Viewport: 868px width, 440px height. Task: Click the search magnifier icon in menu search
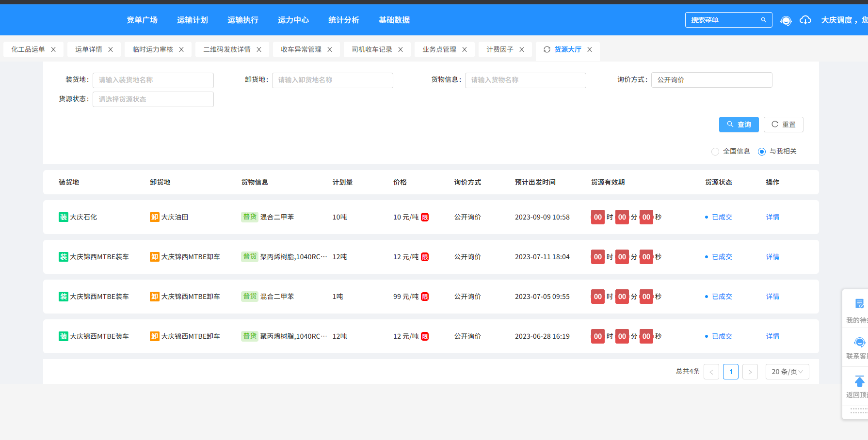tap(763, 20)
